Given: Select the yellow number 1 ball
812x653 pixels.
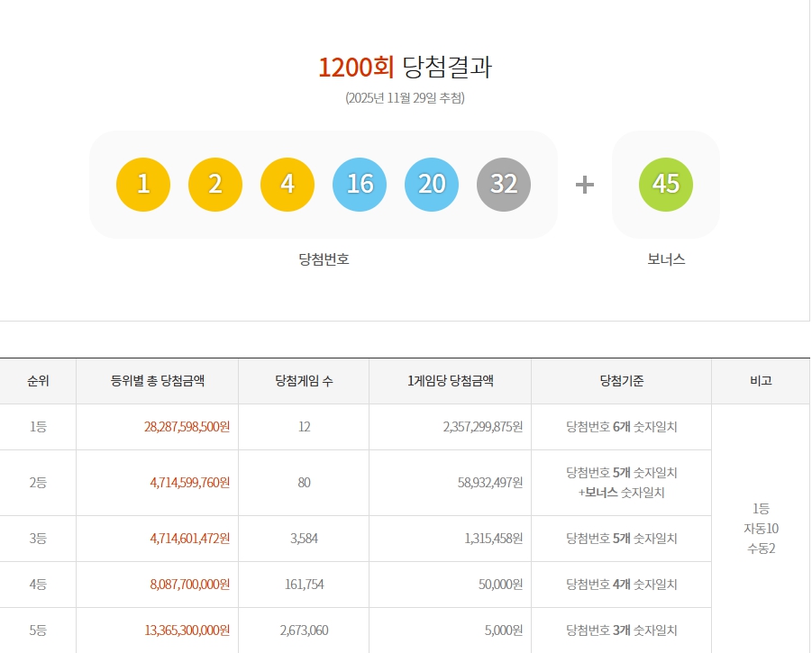Looking at the screenshot, I should click(x=143, y=185).
